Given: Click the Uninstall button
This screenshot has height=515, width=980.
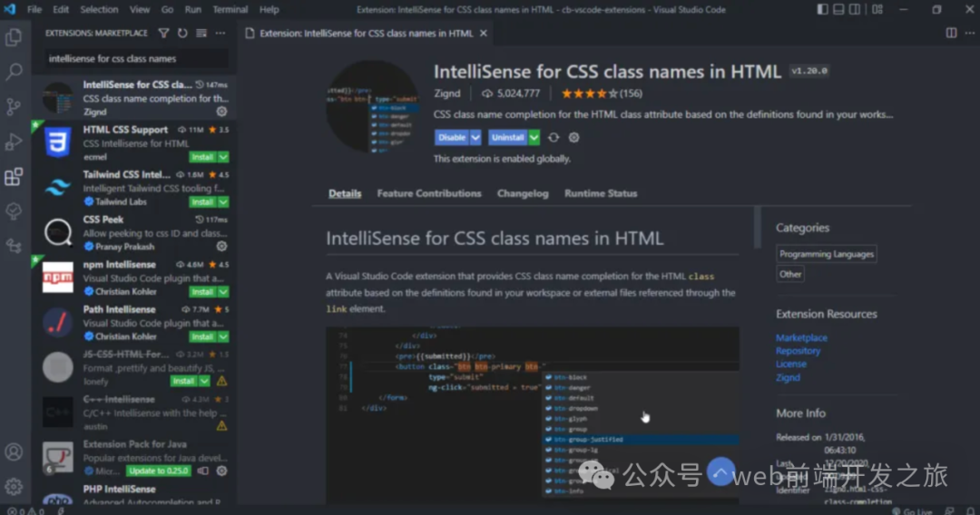Looking at the screenshot, I should tap(507, 137).
